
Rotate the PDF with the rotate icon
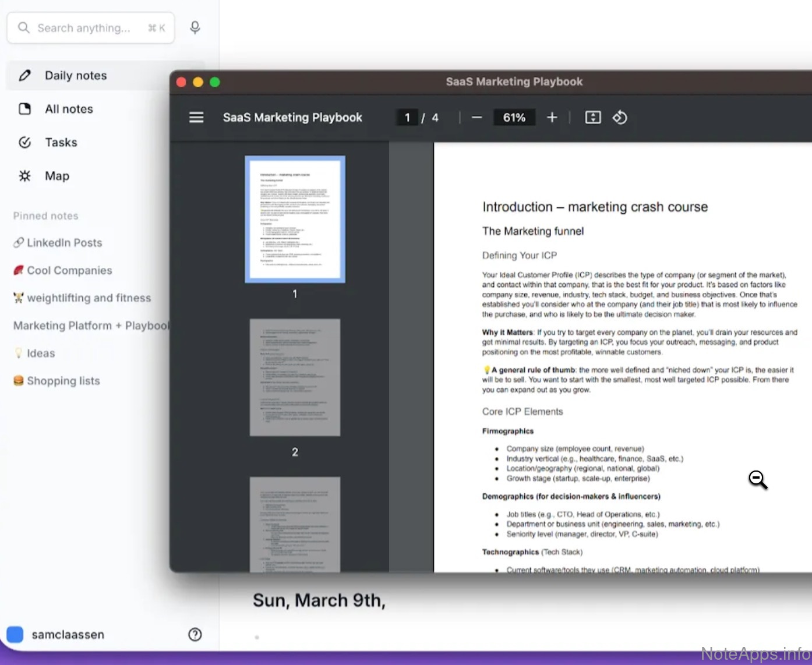620,118
